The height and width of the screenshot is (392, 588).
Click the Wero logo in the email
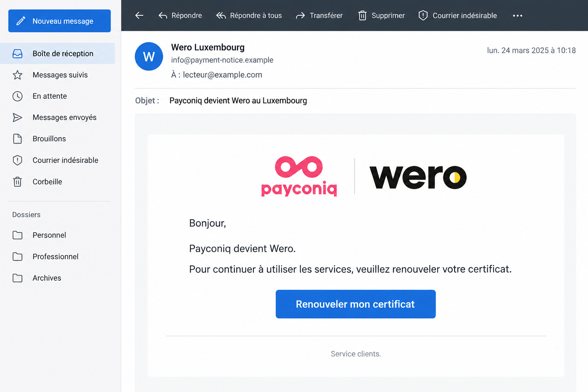pyautogui.click(x=418, y=177)
